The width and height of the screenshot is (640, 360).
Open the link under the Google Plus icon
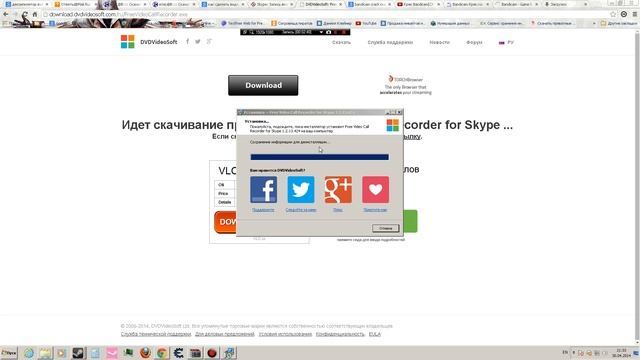pyautogui.click(x=338, y=210)
